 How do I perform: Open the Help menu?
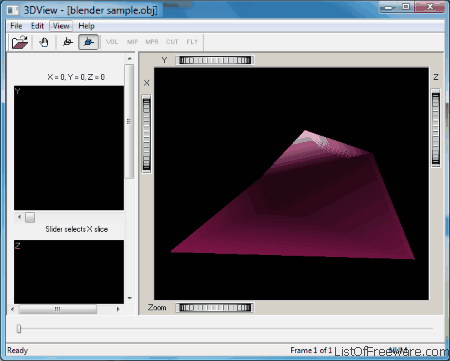point(86,26)
